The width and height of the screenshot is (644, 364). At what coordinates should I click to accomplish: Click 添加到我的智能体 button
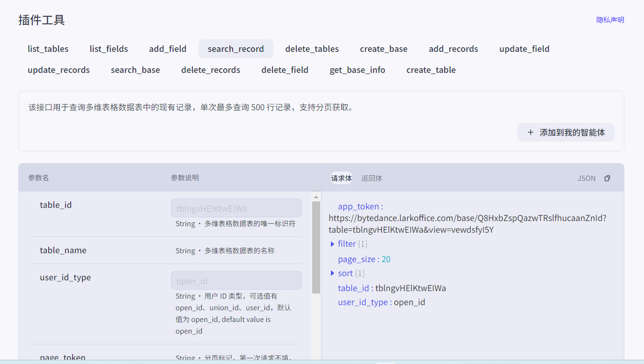point(566,132)
